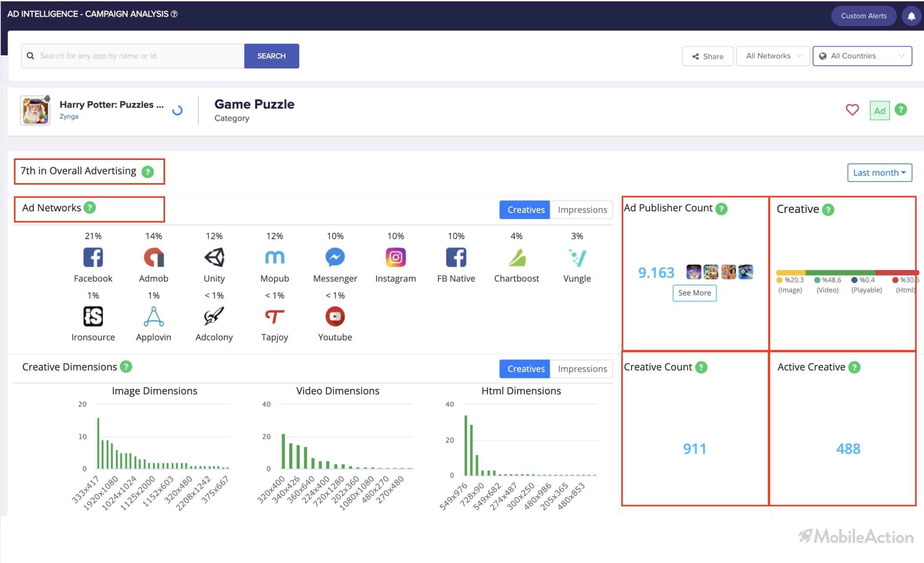Click the Vungle network icon
This screenshot has width=924, height=563.
577,257
